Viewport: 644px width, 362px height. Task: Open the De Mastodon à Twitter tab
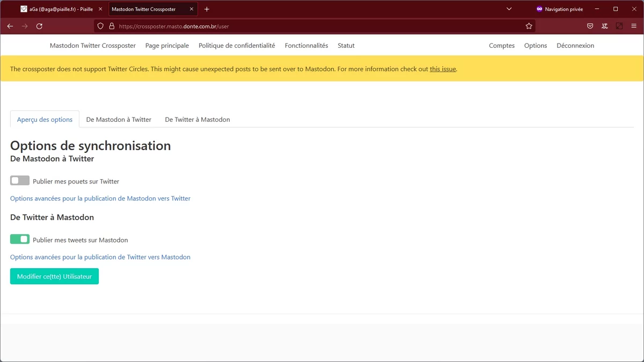point(119,119)
